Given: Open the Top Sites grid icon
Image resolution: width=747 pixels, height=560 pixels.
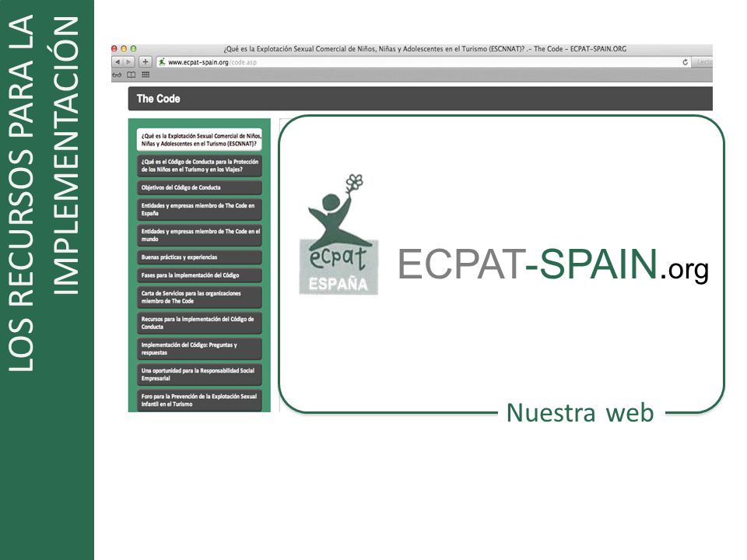Looking at the screenshot, I should [146, 75].
